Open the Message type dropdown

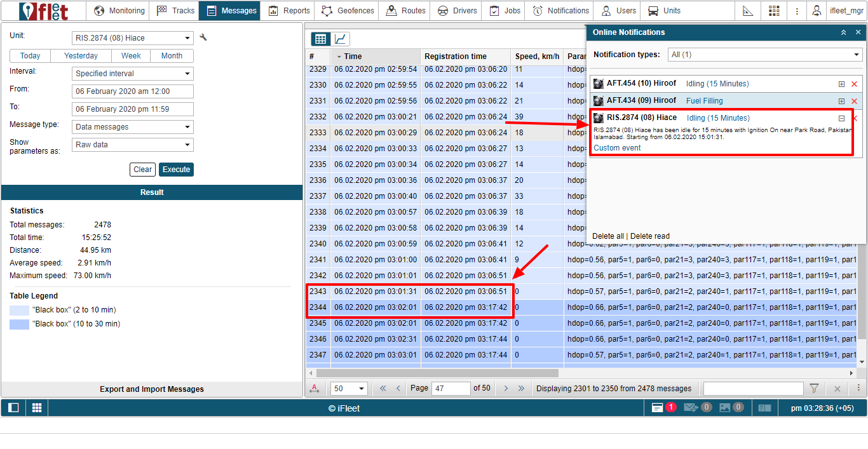pyautogui.click(x=132, y=127)
